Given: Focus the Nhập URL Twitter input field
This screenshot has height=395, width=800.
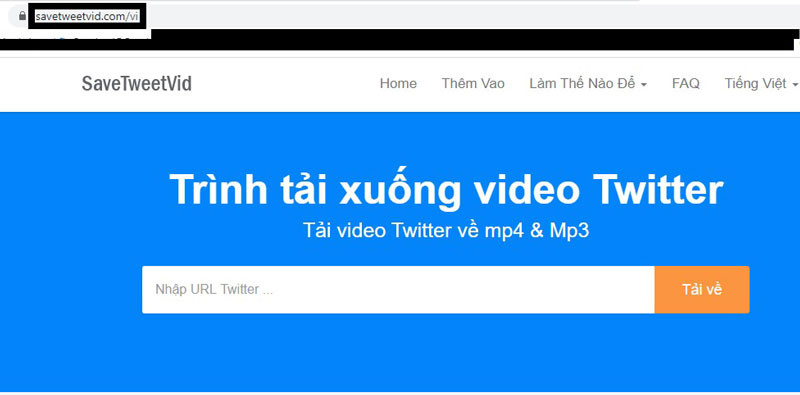Looking at the screenshot, I should pyautogui.click(x=398, y=289).
